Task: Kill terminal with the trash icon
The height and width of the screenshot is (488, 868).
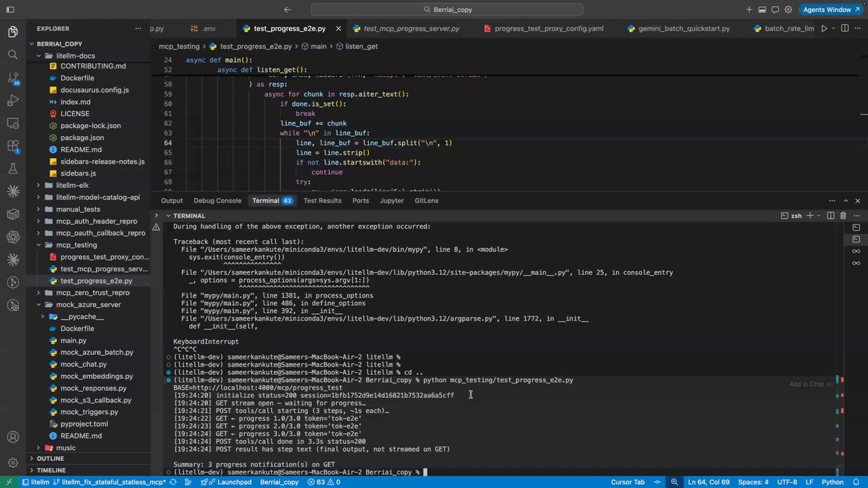Action: pos(843,216)
